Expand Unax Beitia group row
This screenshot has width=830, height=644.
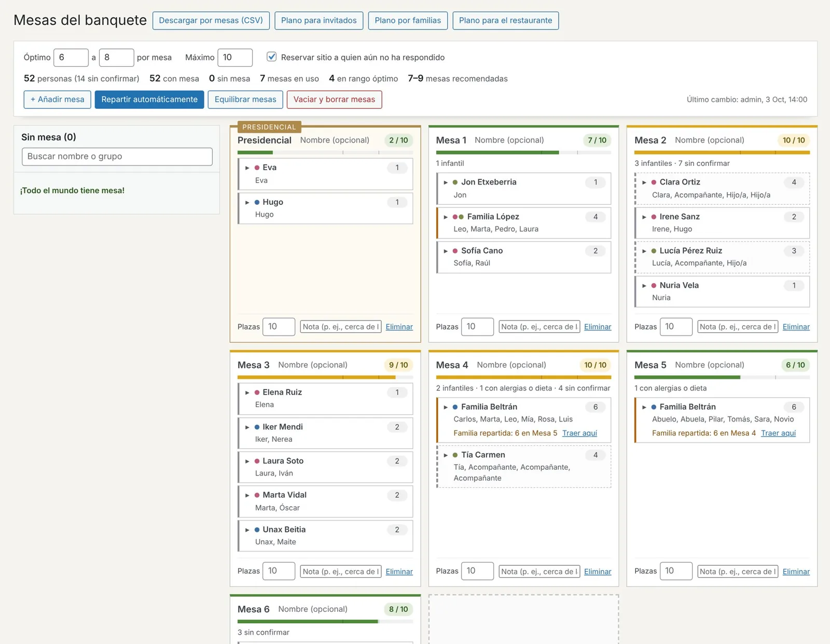247,530
